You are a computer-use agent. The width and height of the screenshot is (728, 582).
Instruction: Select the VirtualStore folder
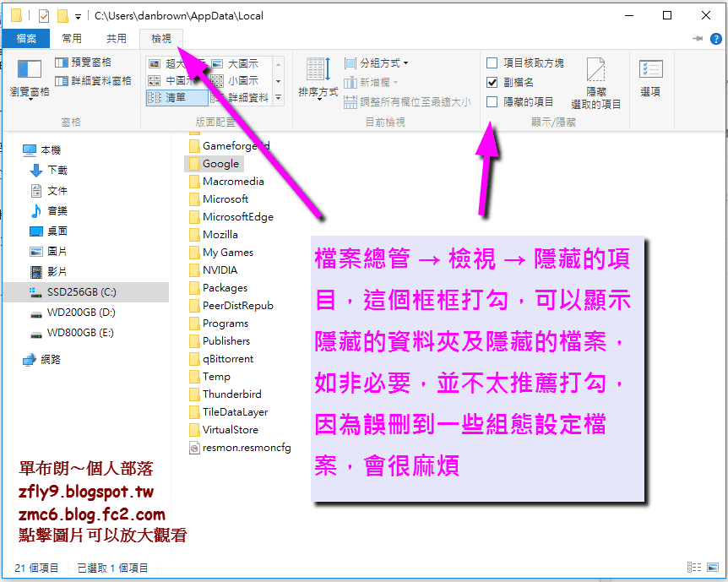[224, 430]
